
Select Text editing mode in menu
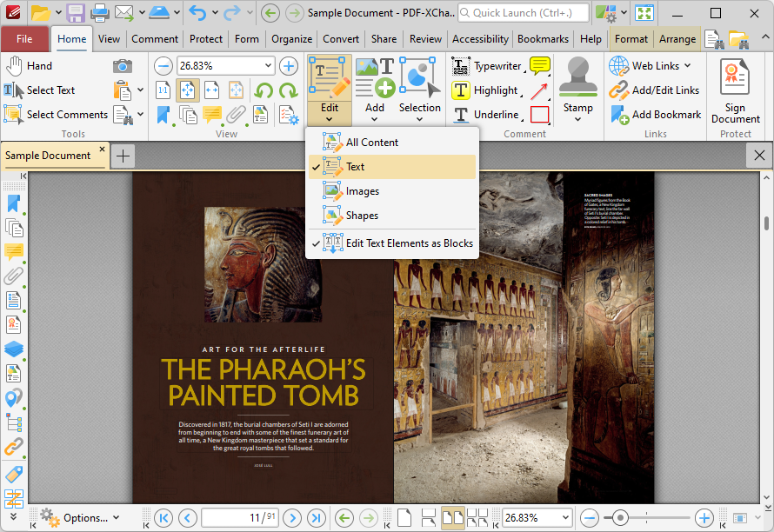(392, 167)
